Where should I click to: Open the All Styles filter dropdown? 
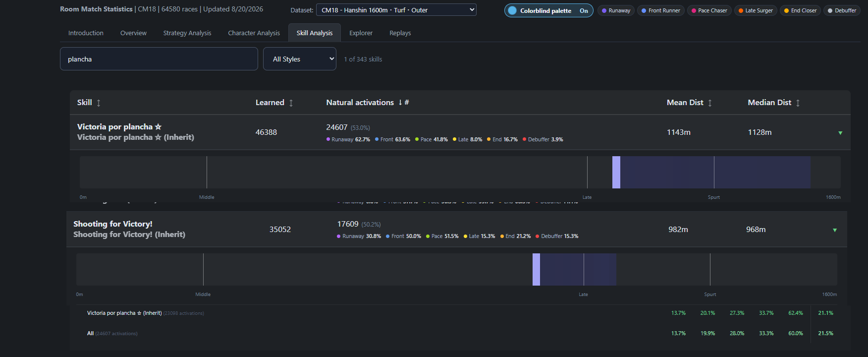[x=300, y=59]
